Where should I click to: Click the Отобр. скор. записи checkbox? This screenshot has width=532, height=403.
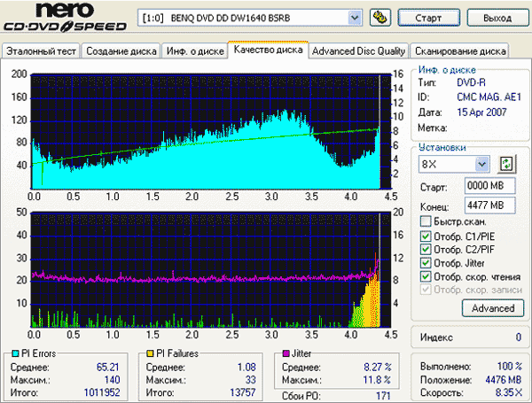[x=426, y=290]
